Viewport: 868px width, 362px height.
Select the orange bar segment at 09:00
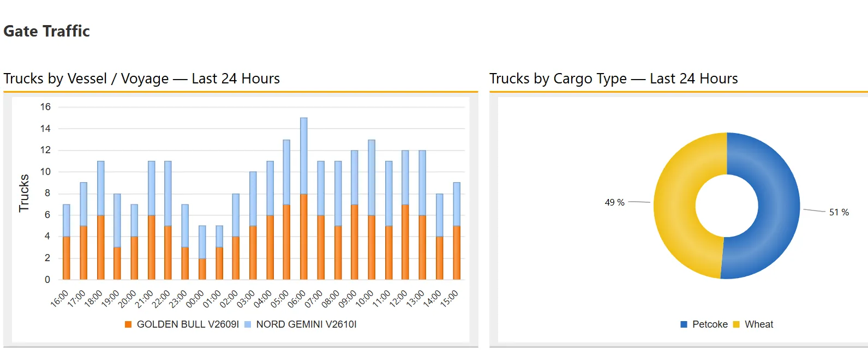pos(355,242)
